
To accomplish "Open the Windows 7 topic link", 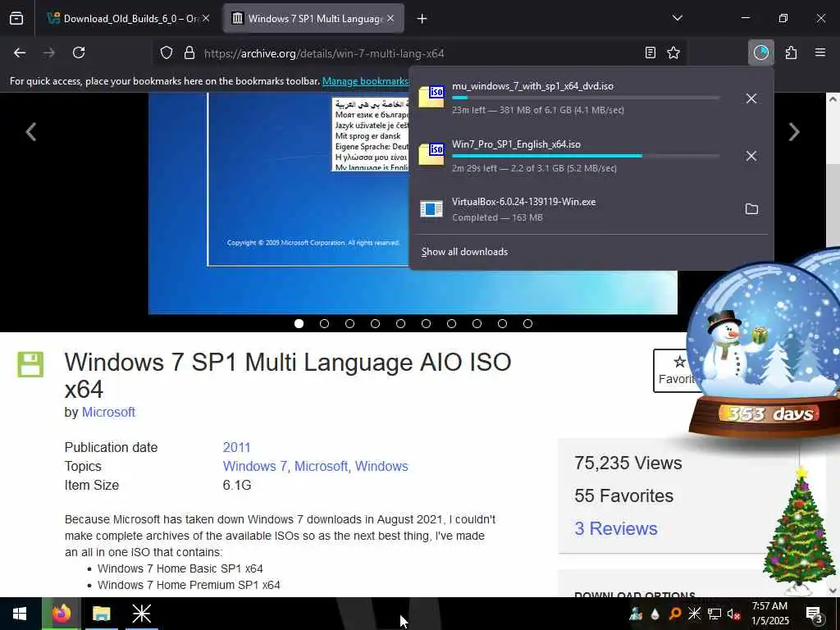I will [x=255, y=466].
